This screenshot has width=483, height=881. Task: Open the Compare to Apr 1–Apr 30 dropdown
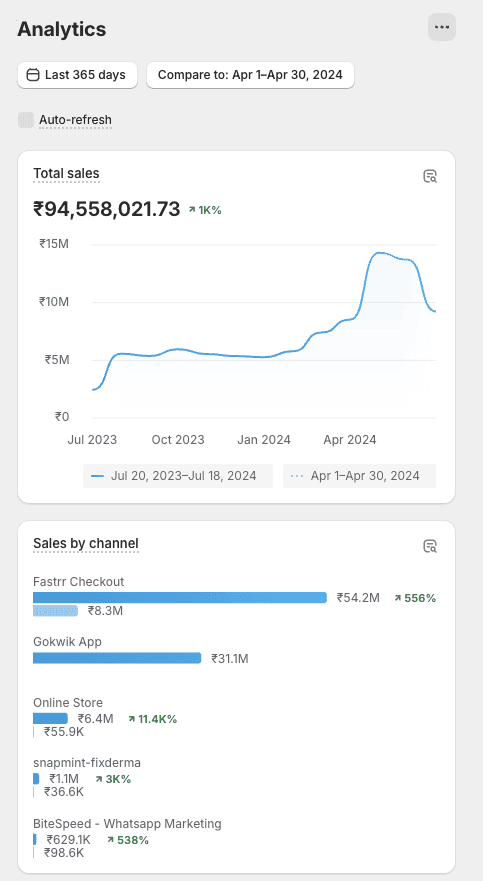(x=250, y=75)
